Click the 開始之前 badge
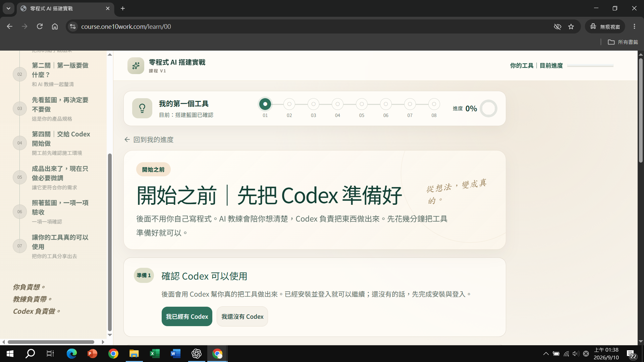The height and width of the screenshot is (362, 644). point(153,170)
